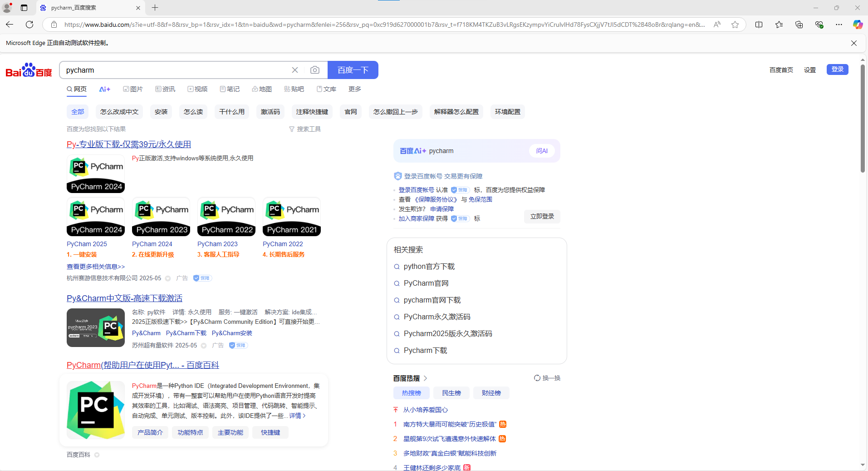Click the 民生榜 hot list tab
The width and height of the screenshot is (868, 471).
451,393
